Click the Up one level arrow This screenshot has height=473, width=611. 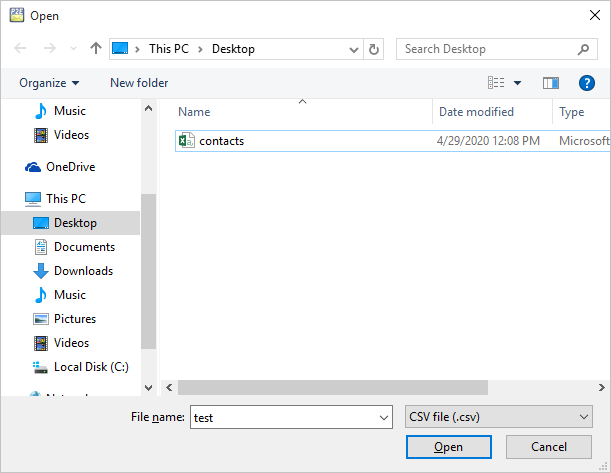[x=96, y=49]
